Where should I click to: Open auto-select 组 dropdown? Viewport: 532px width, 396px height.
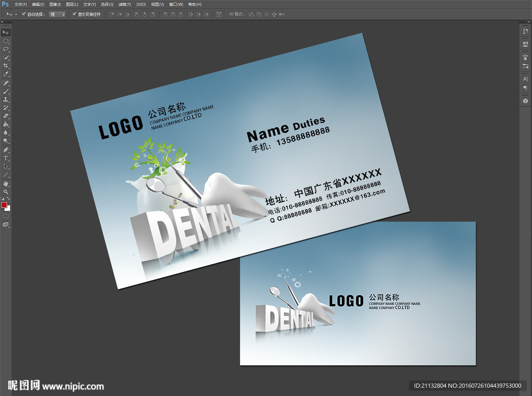(x=57, y=14)
